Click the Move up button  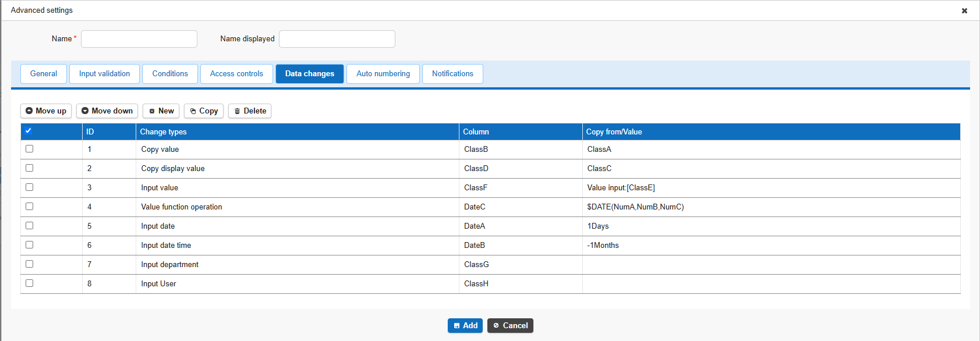(x=46, y=111)
